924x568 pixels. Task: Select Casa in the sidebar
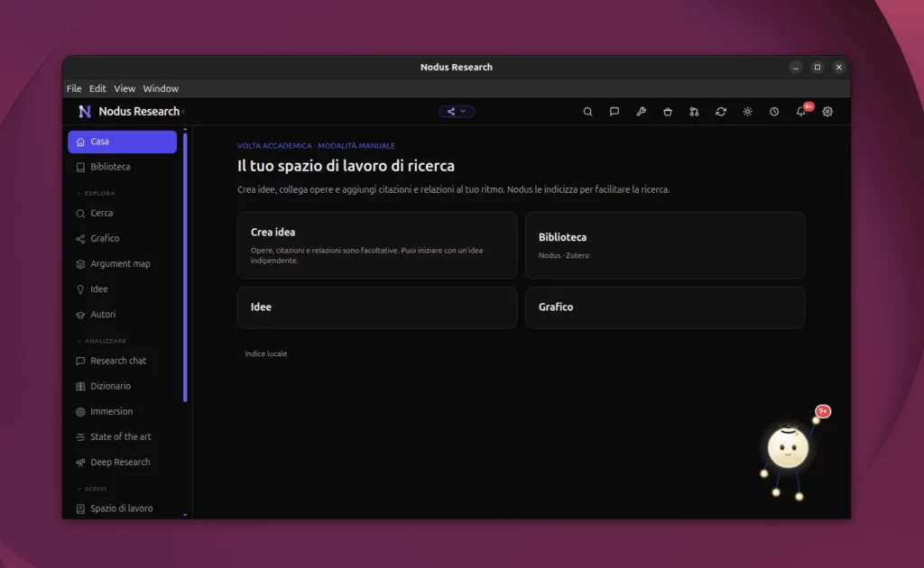coord(122,142)
